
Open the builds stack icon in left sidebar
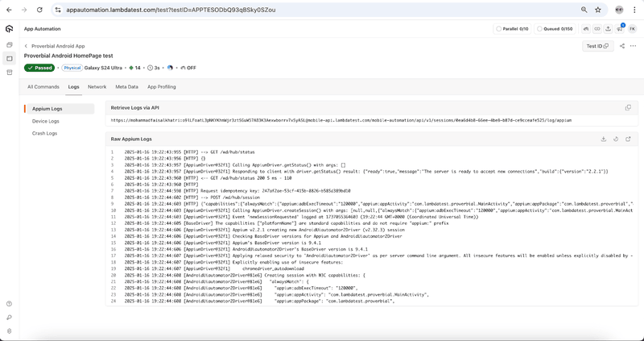click(x=9, y=44)
